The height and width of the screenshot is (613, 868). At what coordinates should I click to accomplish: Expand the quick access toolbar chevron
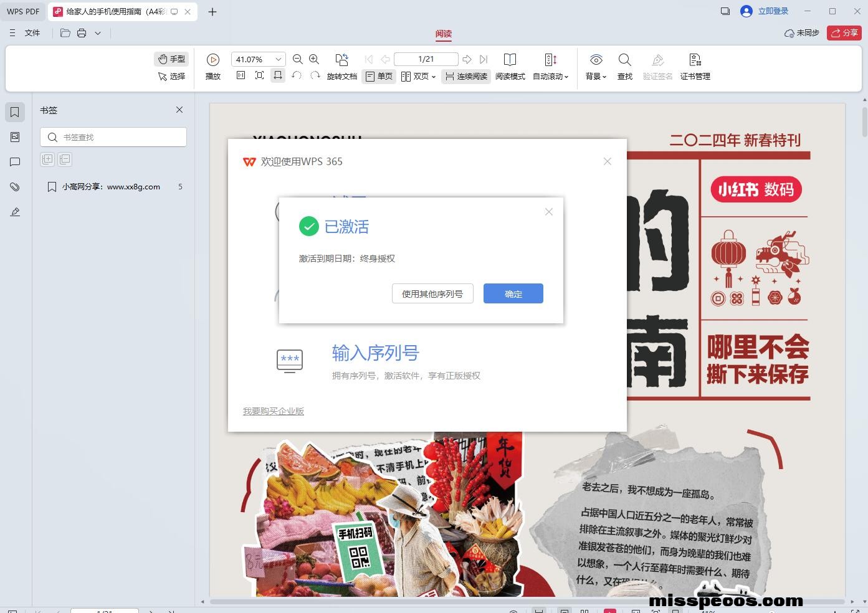pos(98,33)
